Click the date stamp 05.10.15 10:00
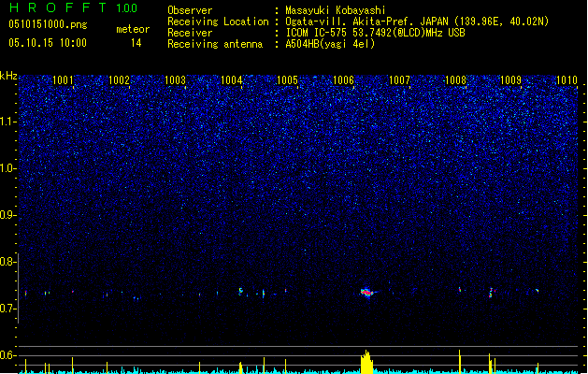The height and width of the screenshot is (374, 588). tap(48, 43)
